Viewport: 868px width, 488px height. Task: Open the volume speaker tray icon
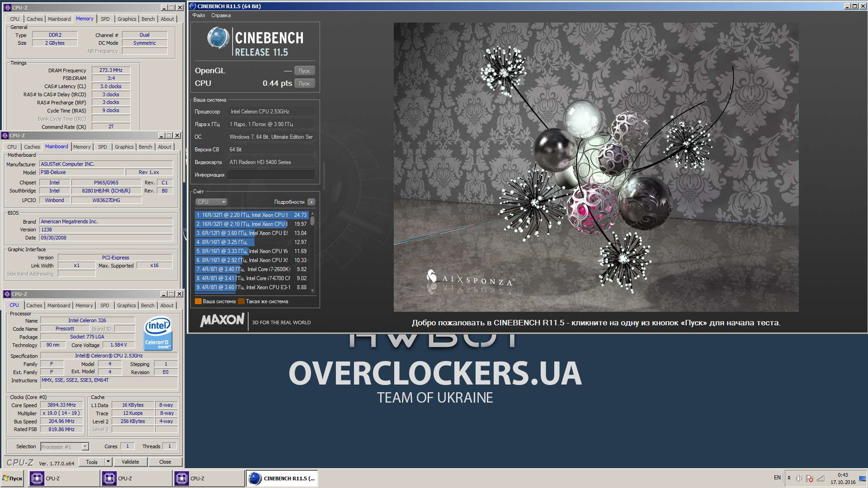(799, 479)
